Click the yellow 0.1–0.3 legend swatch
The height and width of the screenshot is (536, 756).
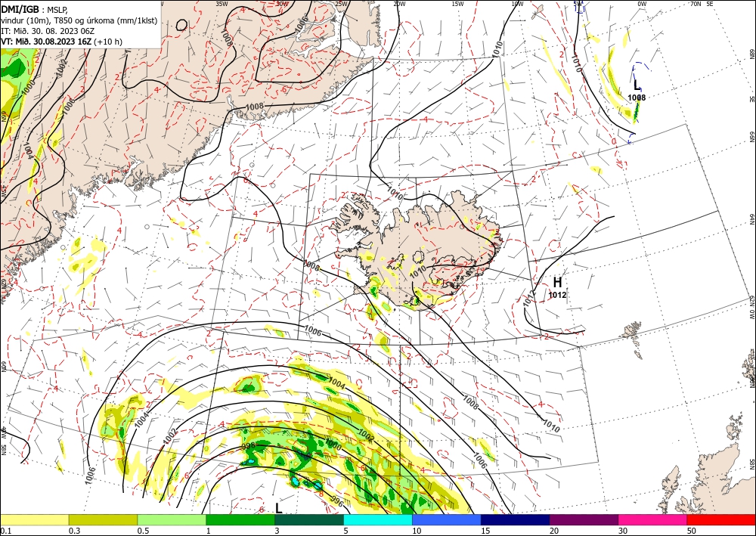coord(34,519)
